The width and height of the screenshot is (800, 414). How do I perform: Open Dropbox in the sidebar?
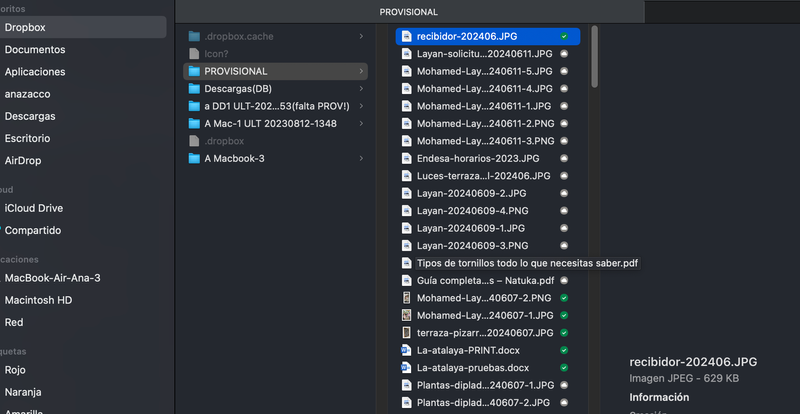click(25, 28)
